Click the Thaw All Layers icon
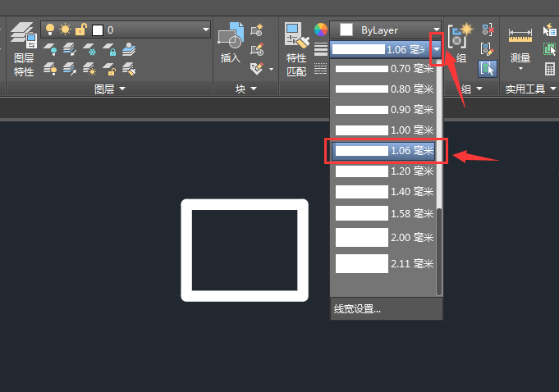 89,68
